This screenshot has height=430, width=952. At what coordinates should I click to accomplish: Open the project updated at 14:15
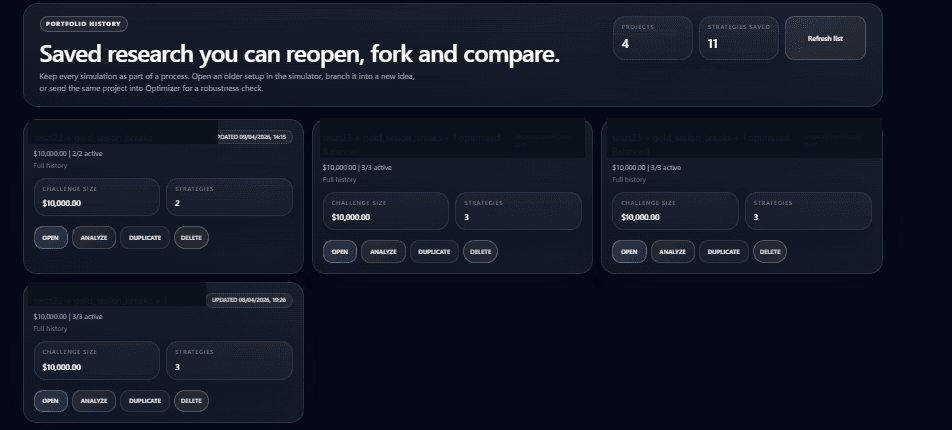tap(50, 238)
